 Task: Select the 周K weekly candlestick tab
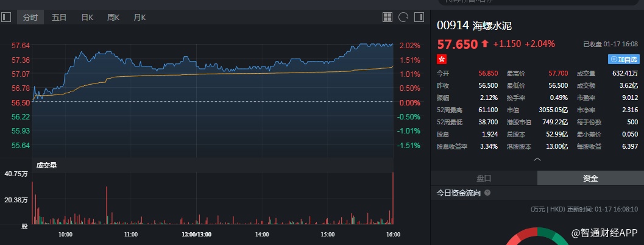pos(113,18)
